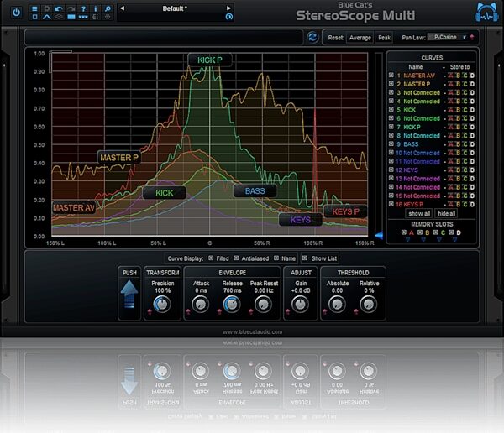Click the filled blue rectangle toolbar icon

coord(71,17)
